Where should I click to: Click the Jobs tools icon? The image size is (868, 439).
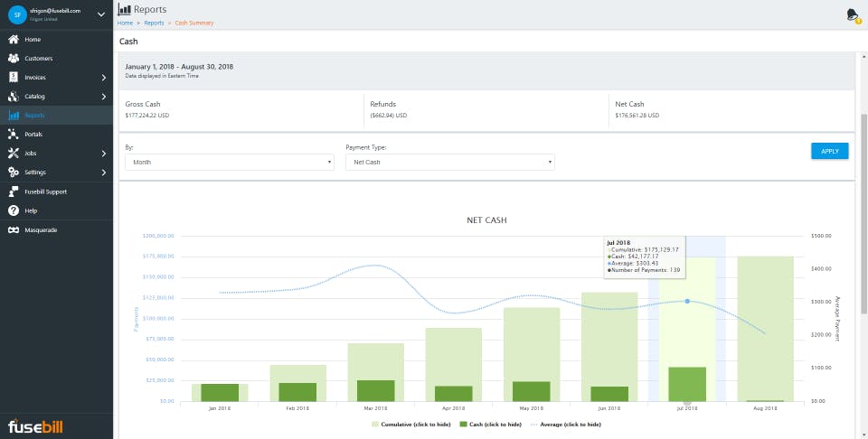point(14,154)
